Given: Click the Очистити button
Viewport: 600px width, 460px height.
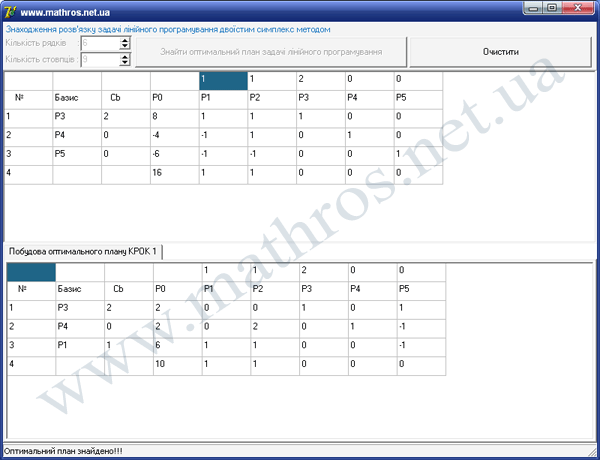Looking at the screenshot, I should 501,52.
